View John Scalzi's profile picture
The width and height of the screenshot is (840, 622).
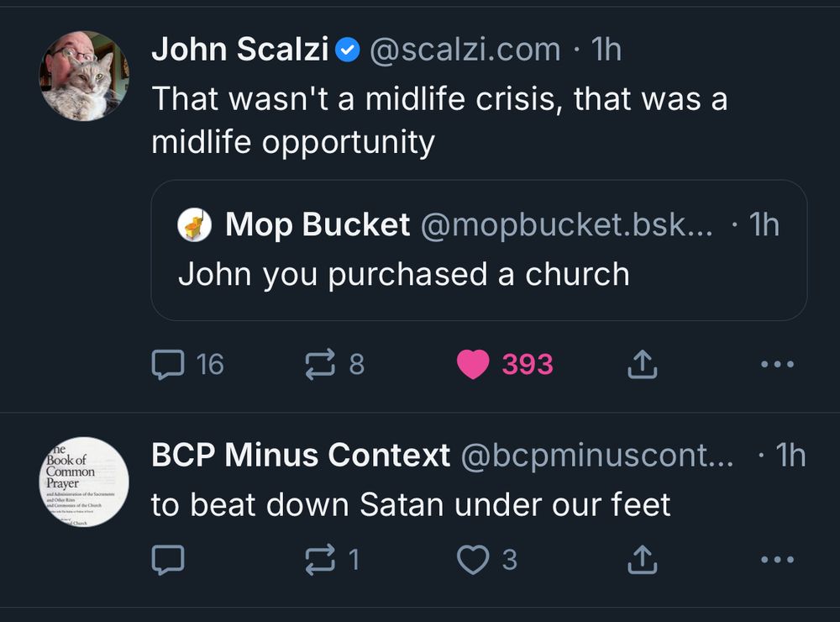(84, 74)
